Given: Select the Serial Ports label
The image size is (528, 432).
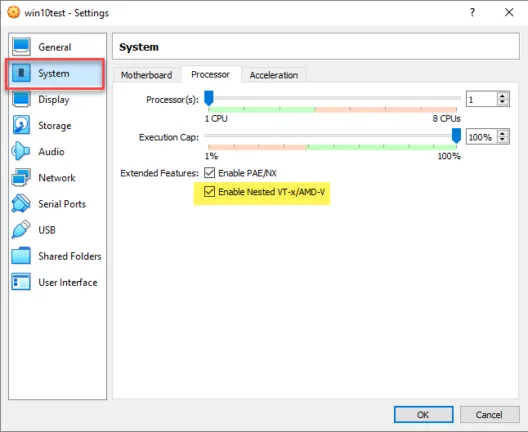Looking at the screenshot, I should 62,204.
